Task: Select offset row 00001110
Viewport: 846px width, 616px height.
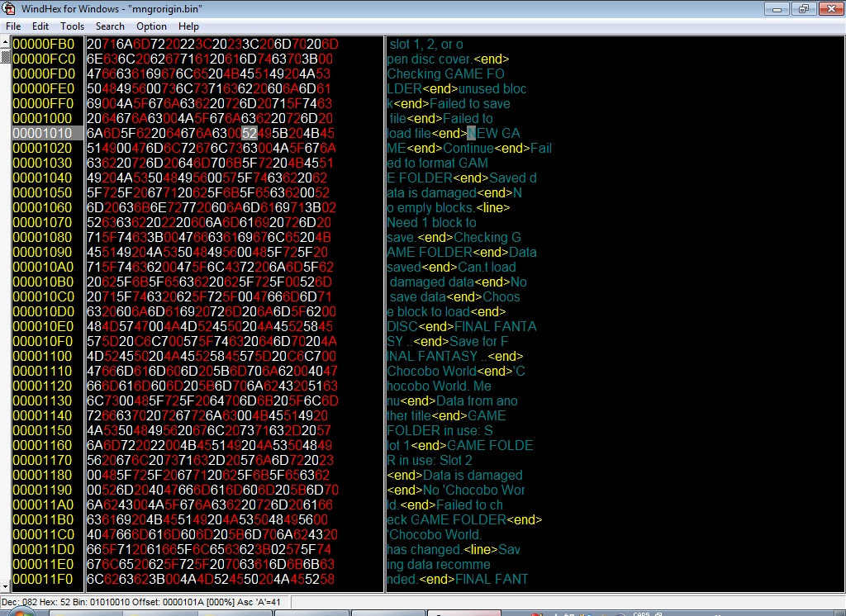Action: 43,371
